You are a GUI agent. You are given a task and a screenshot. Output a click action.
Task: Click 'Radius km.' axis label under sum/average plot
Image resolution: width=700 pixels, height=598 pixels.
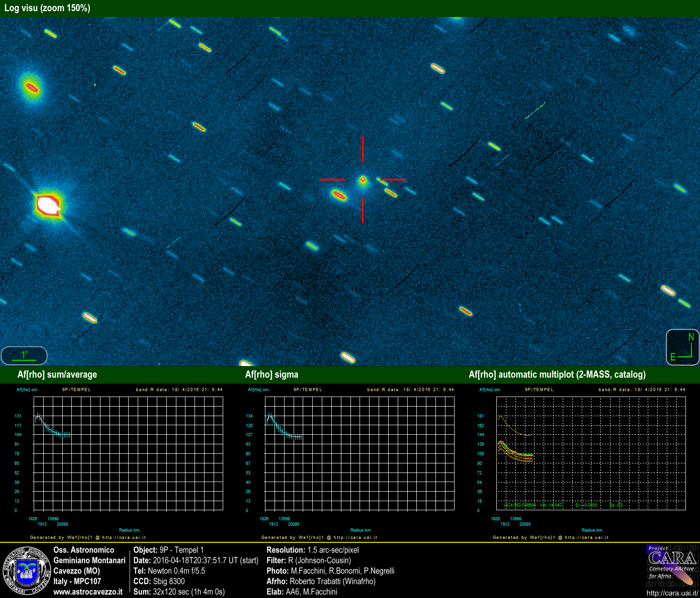(x=130, y=530)
